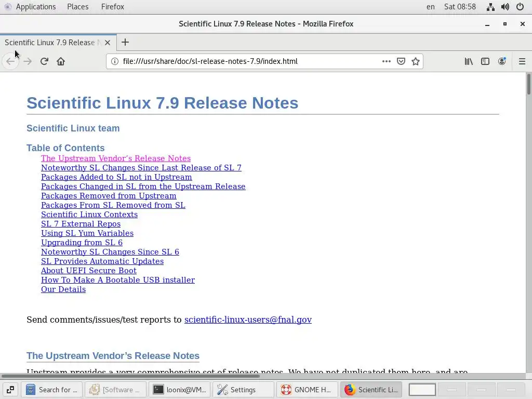The height and width of the screenshot is (399, 532).
Task: Reload the current page
Action: click(44, 61)
